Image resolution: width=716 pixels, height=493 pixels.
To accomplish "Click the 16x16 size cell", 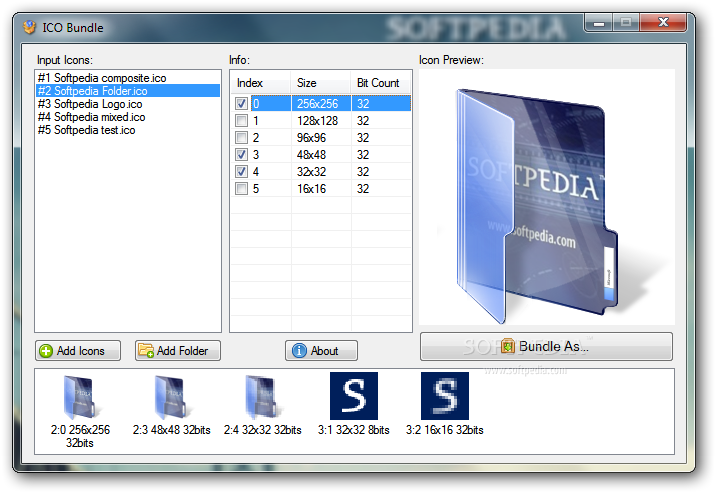I will tap(321, 189).
